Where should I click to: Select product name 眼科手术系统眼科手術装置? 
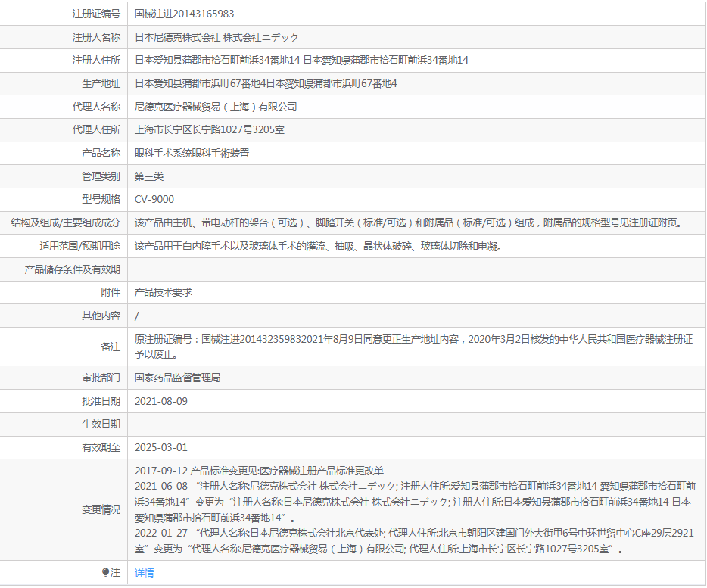[x=192, y=154]
